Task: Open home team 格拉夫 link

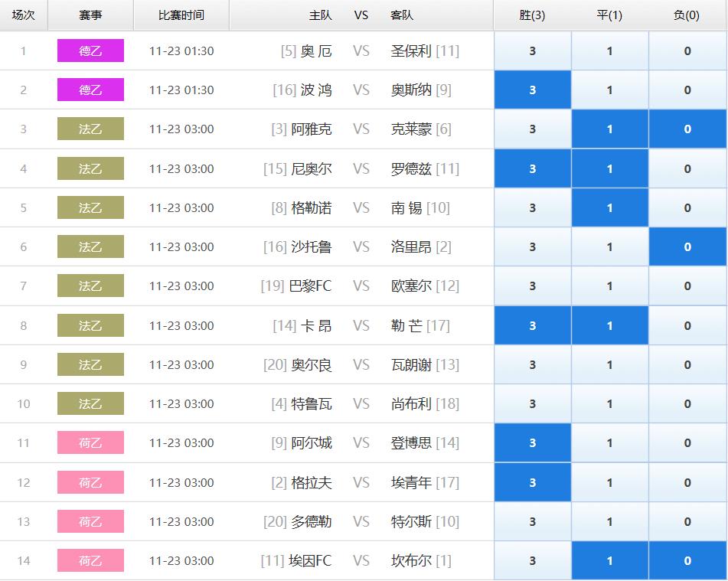Action: coord(312,482)
